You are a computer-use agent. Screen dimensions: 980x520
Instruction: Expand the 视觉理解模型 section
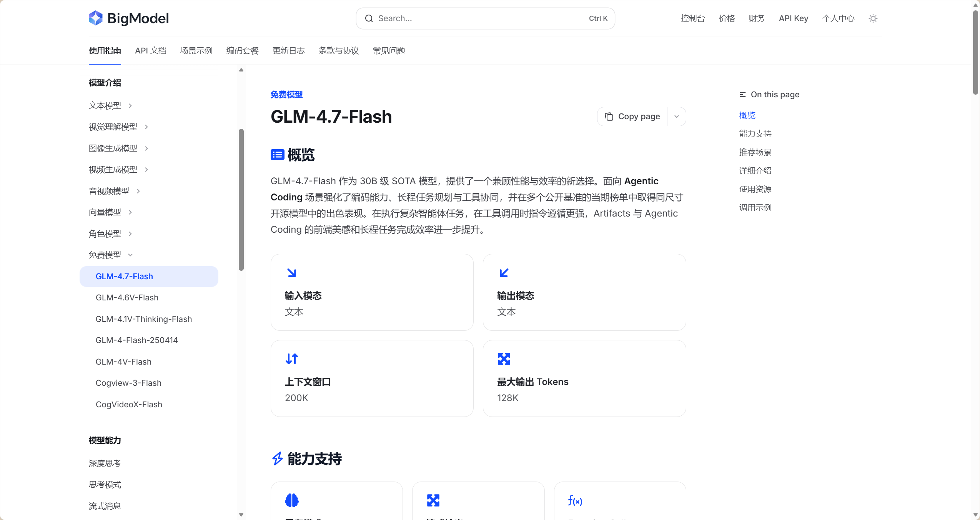tap(146, 127)
